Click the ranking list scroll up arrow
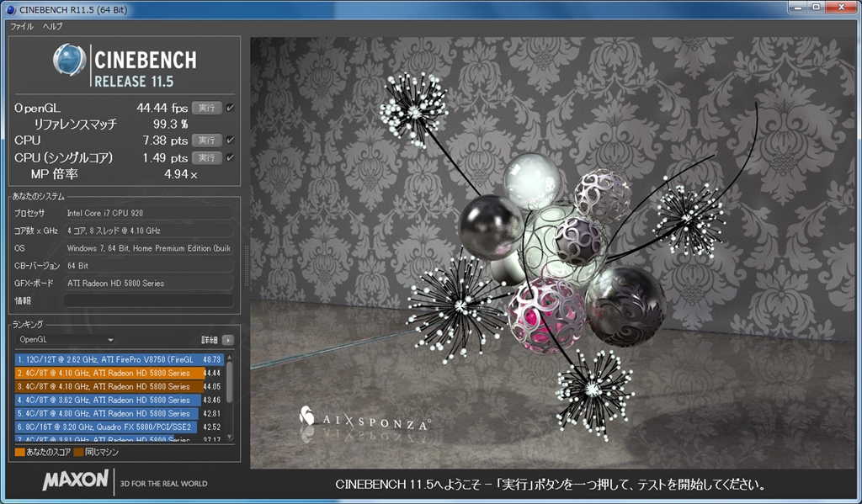This screenshot has width=862, height=504. pyautogui.click(x=229, y=358)
